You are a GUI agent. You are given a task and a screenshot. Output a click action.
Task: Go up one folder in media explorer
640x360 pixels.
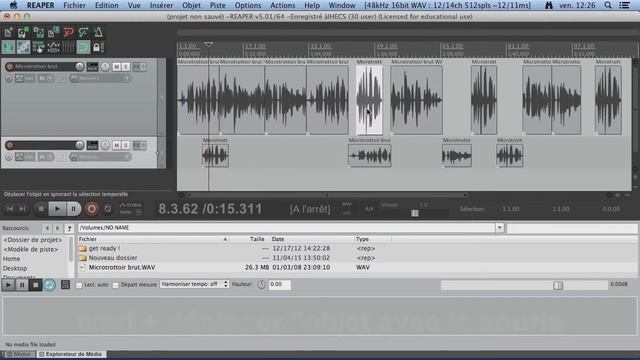[69, 228]
